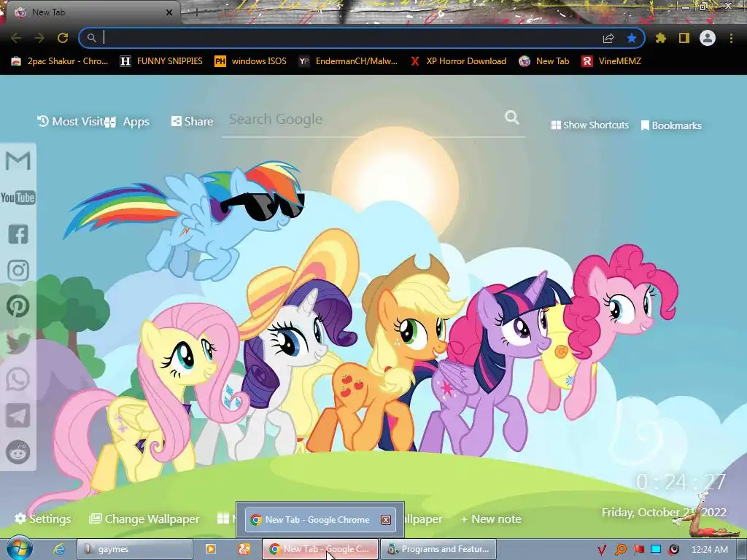
Task: Open YouTube shortcut in sidebar
Action: point(18,198)
